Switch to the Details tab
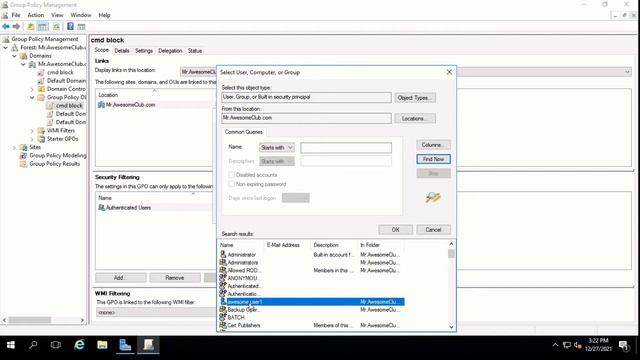 (x=122, y=51)
